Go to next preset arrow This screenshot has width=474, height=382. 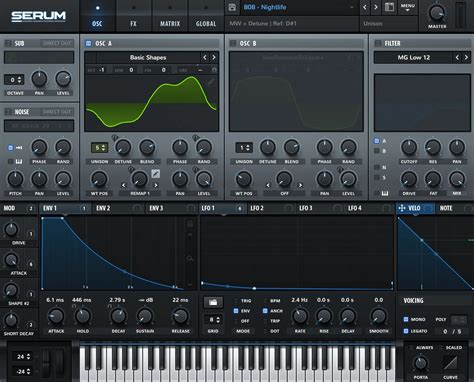(x=376, y=7)
